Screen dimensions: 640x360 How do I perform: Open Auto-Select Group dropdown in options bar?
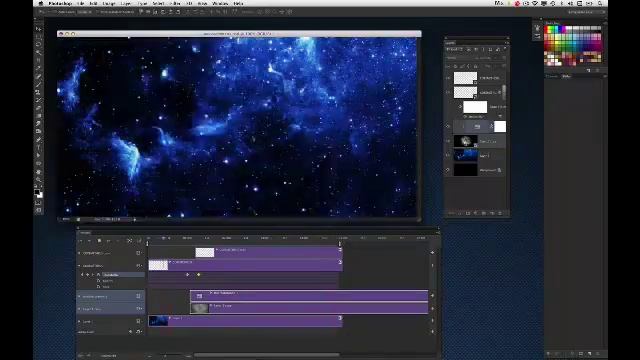84,12
